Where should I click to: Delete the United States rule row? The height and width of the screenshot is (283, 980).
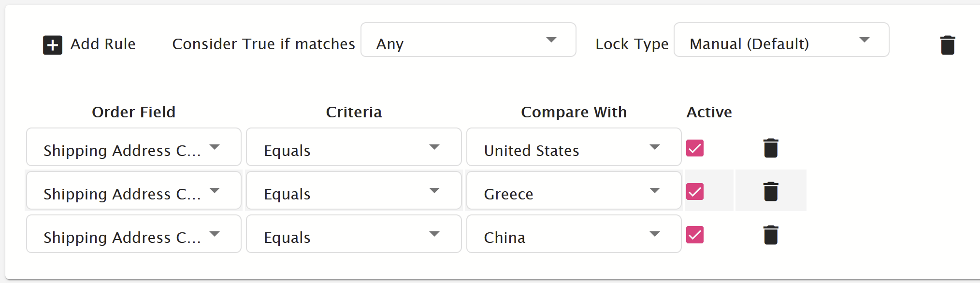[771, 148]
